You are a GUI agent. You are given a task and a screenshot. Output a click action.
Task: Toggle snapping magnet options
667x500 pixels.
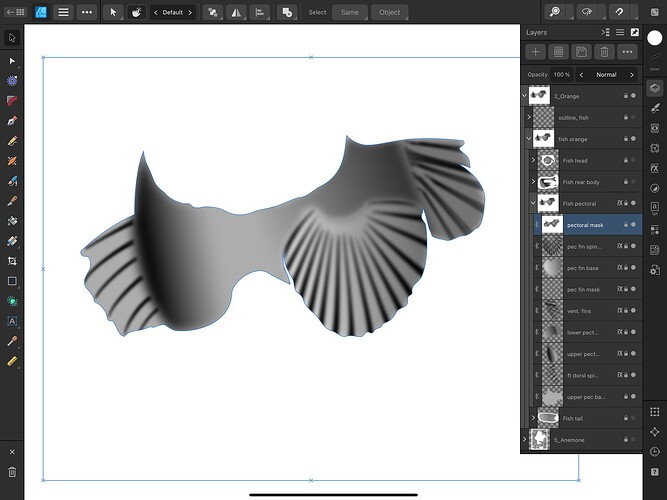pyautogui.click(x=620, y=12)
